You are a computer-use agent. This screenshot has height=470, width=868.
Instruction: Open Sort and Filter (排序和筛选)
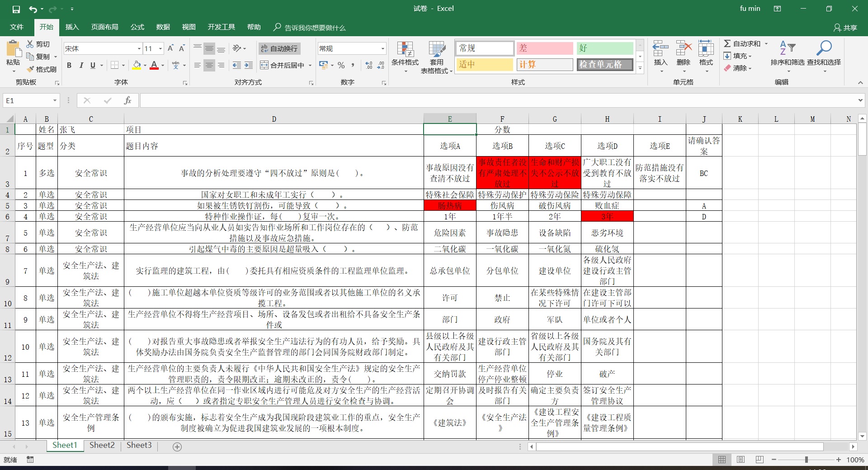(788, 57)
